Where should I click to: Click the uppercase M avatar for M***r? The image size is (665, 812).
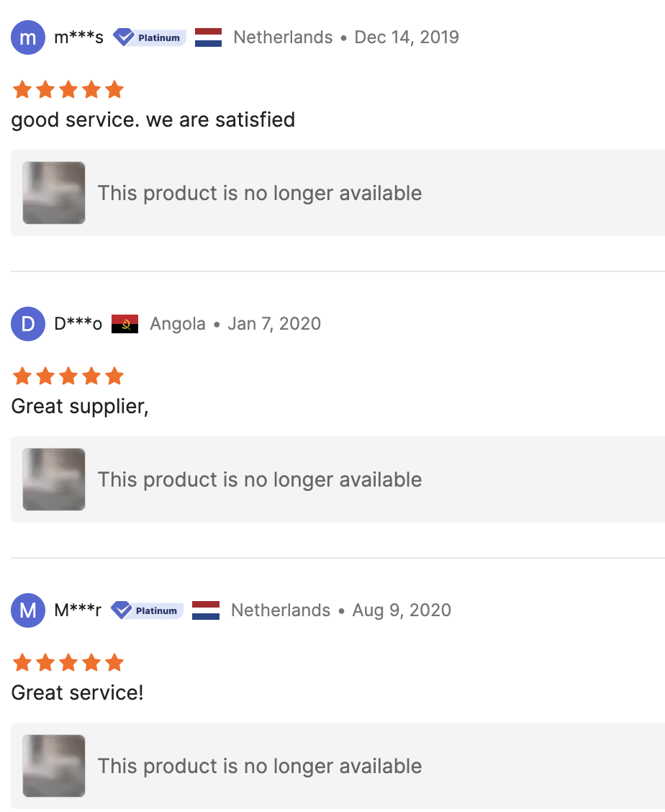(x=28, y=610)
